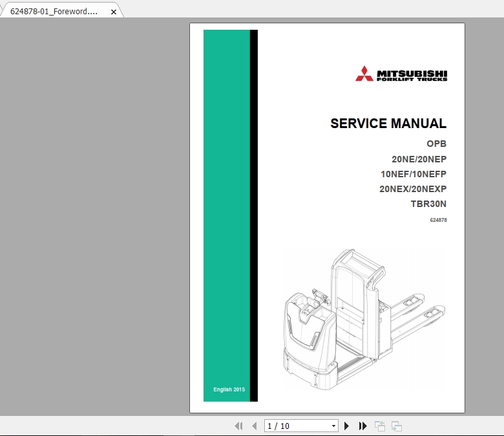Click the previous view navigation icon
The image size is (504, 436).
(380, 426)
